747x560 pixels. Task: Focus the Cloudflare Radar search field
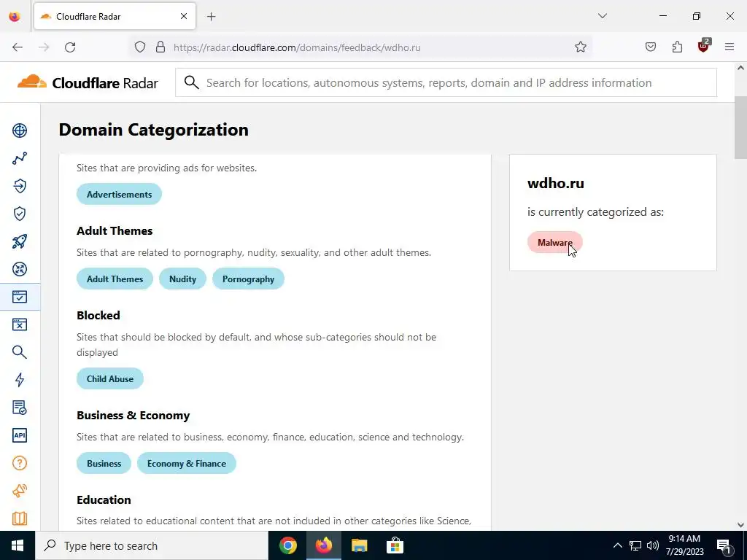click(446, 83)
